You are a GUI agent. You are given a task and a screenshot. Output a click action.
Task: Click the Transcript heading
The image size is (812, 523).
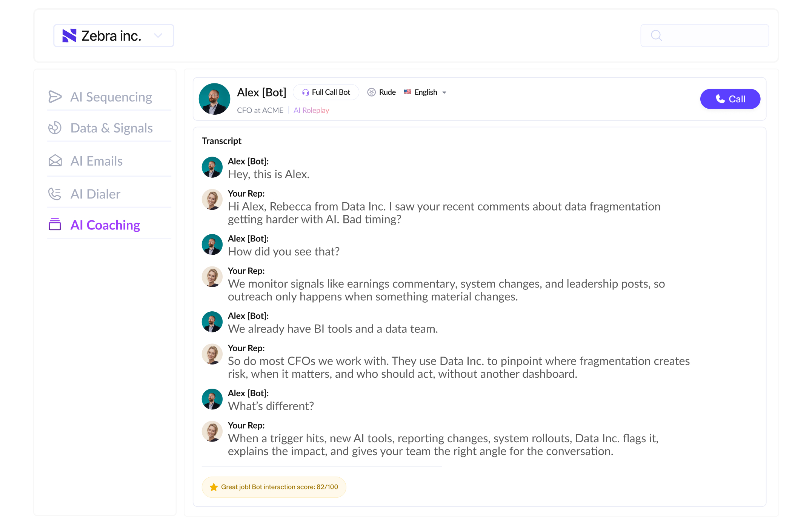pyautogui.click(x=221, y=141)
